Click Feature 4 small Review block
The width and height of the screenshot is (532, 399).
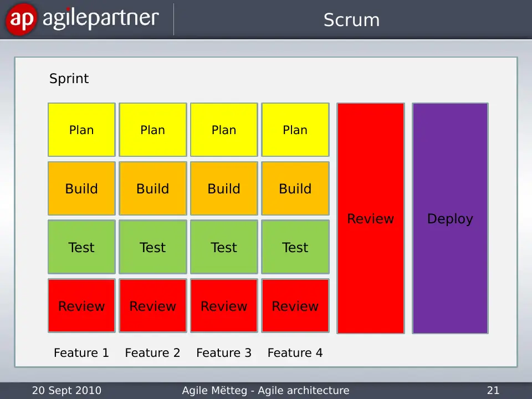pyautogui.click(x=295, y=306)
